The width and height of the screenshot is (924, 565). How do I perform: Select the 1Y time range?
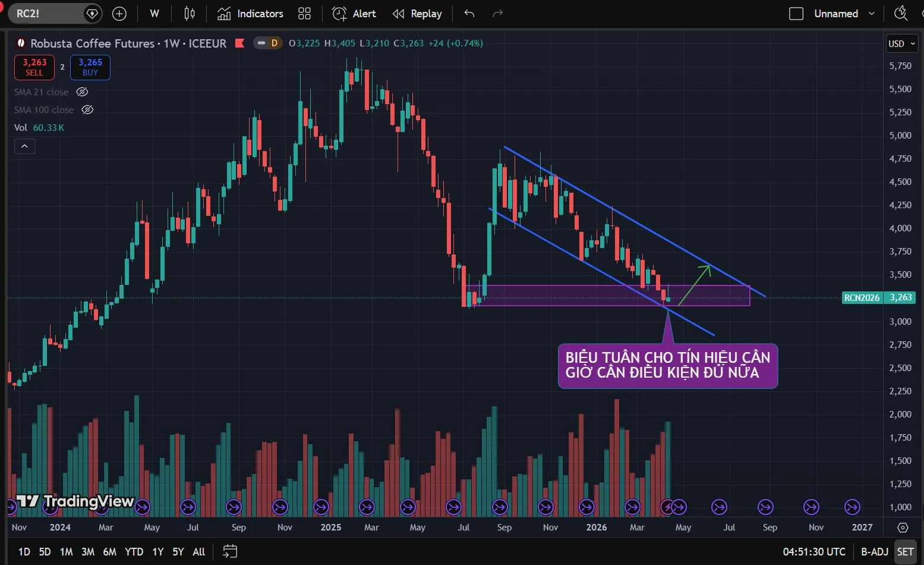click(x=157, y=552)
